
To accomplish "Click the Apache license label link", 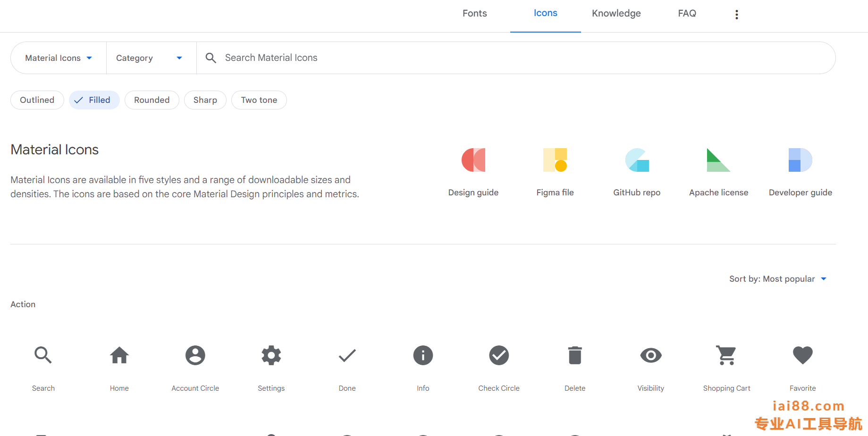I will pyautogui.click(x=718, y=193).
